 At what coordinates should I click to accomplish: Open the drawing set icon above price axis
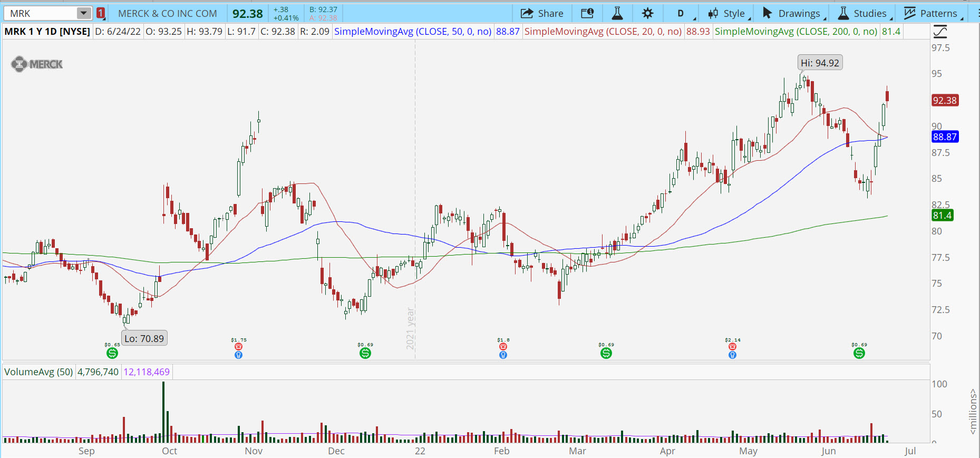[x=940, y=32]
